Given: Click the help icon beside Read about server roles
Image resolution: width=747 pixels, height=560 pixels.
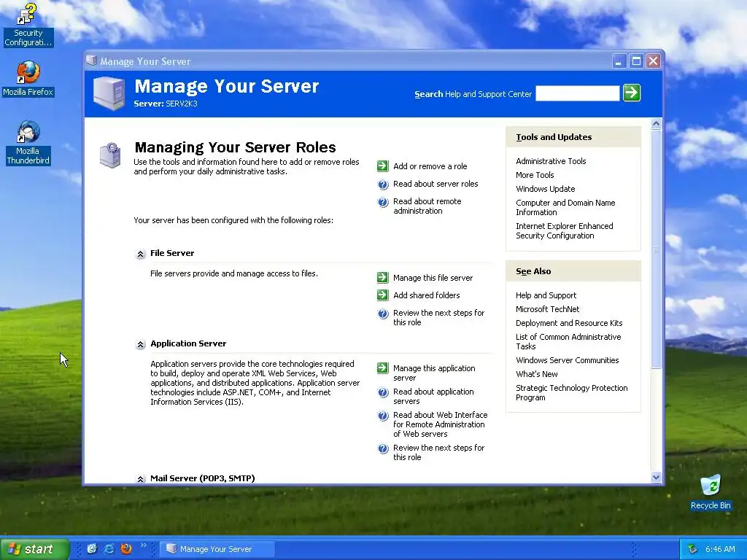Looking at the screenshot, I should point(383,184).
